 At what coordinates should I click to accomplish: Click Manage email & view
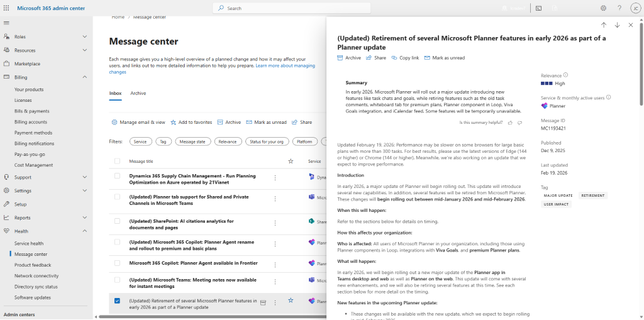pos(138,122)
